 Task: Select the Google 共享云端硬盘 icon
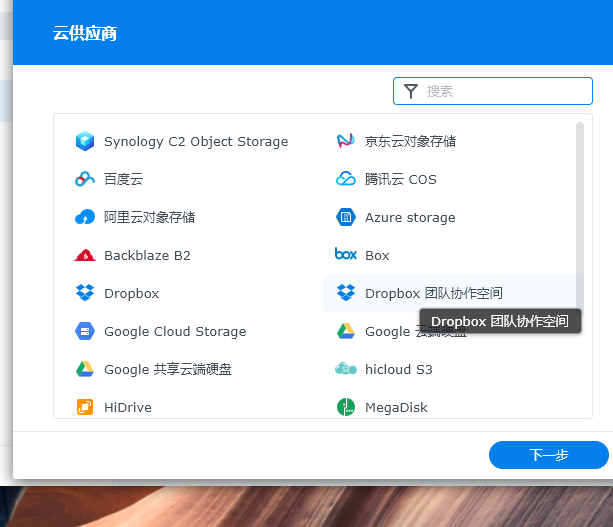[85, 369]
